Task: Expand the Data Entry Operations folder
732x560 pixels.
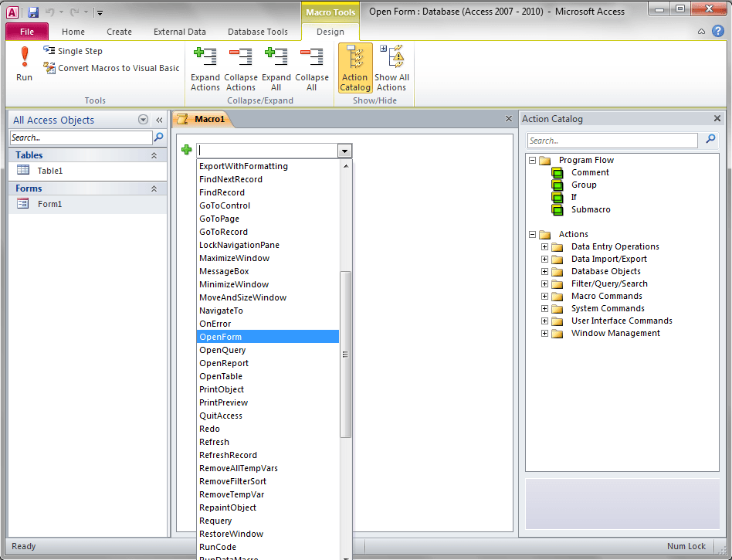Action: (x=544, y=246)
